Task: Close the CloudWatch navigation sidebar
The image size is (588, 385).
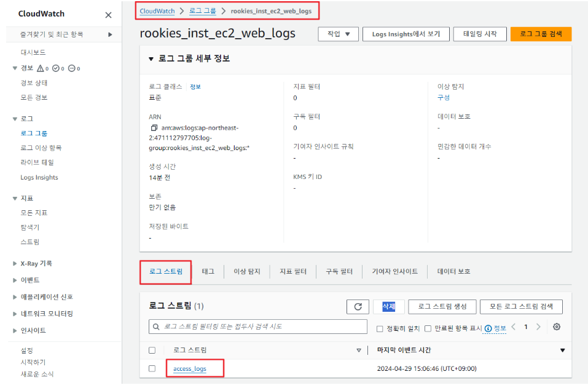Action: [108, 15]
